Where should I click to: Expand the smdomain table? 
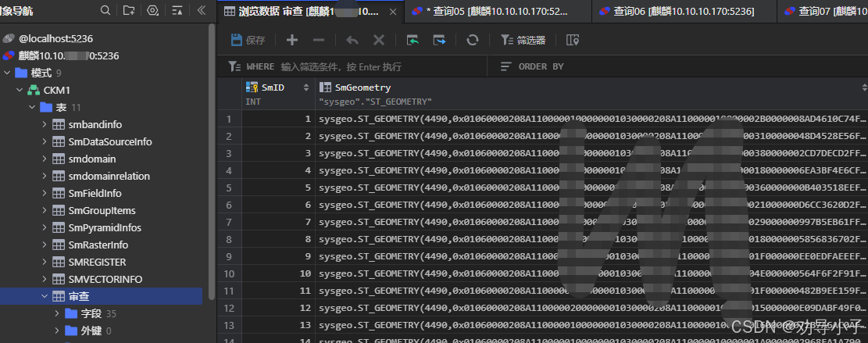click(45, 159)
